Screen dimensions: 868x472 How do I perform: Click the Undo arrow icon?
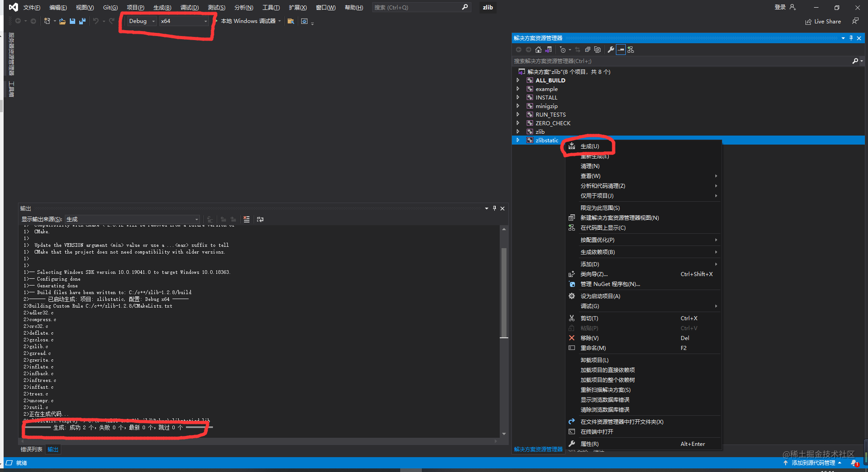[96, 21]
